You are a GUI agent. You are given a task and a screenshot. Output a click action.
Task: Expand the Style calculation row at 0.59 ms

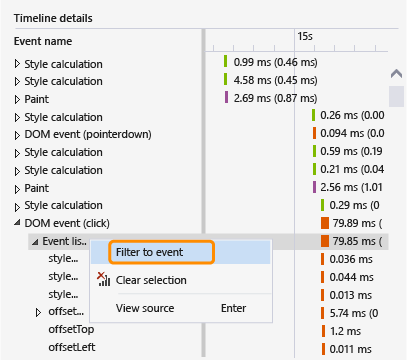point(17,153)
